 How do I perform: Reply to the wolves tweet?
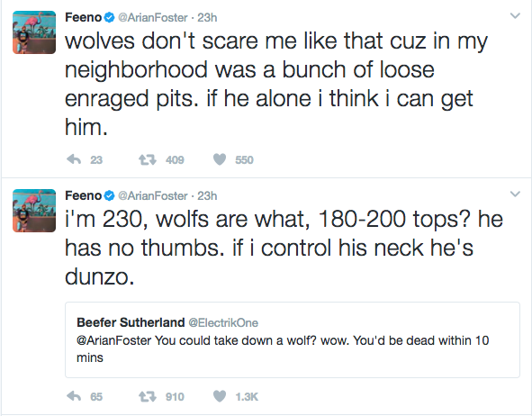(x=74, y=159)
